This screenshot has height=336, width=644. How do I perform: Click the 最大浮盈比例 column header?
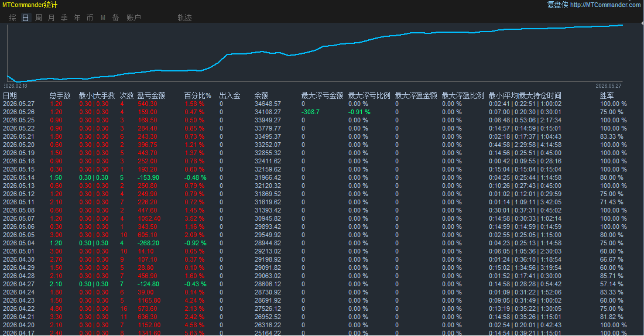(x=463, y=95)
